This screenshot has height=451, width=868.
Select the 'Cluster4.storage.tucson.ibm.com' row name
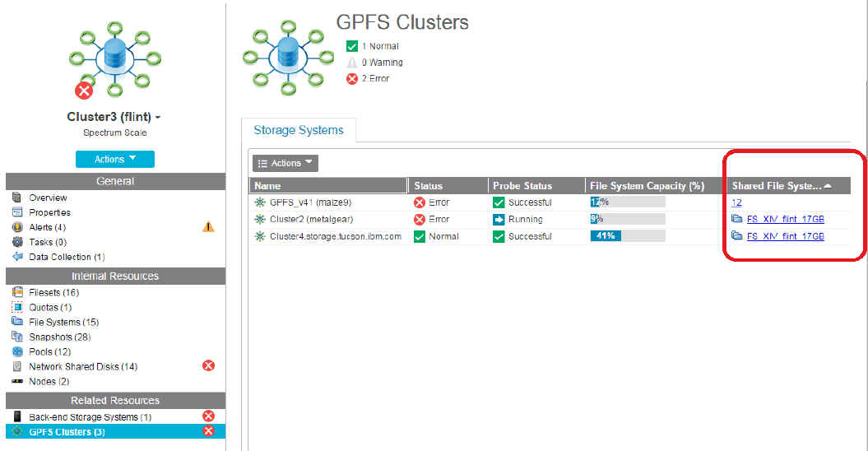(336, 236)
